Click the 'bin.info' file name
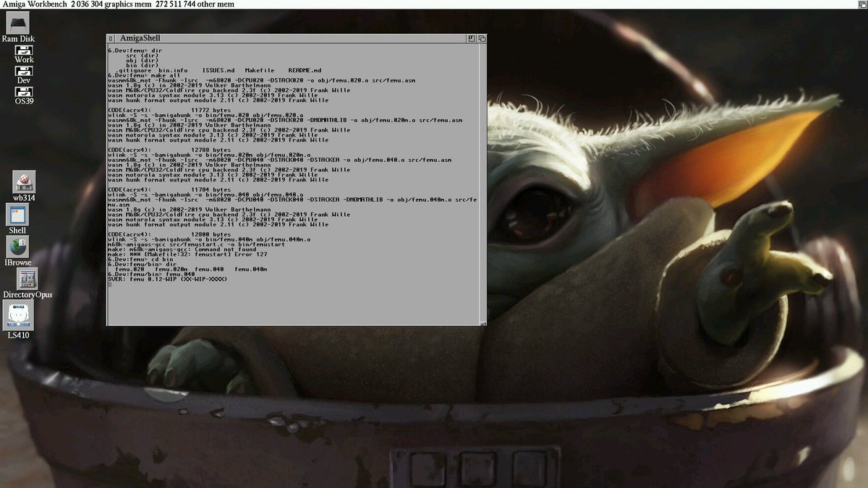The image size is (868, 488). tap(172, 71)
